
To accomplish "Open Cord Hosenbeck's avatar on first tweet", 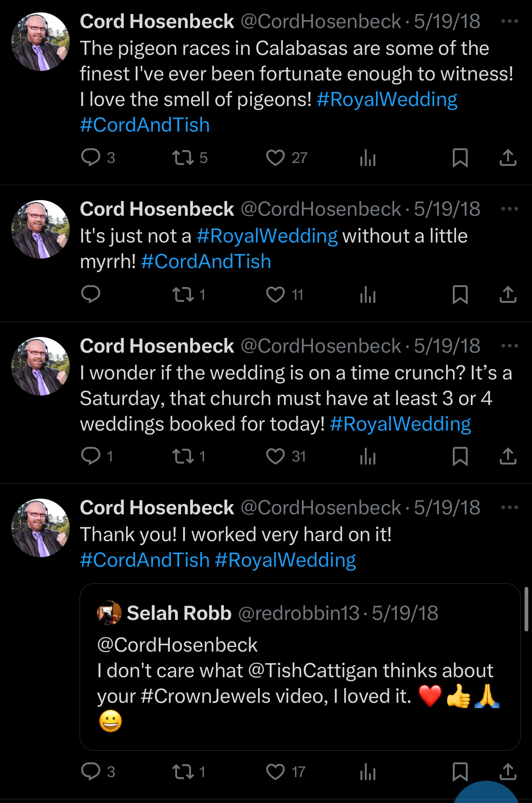I will coord(40,42).
